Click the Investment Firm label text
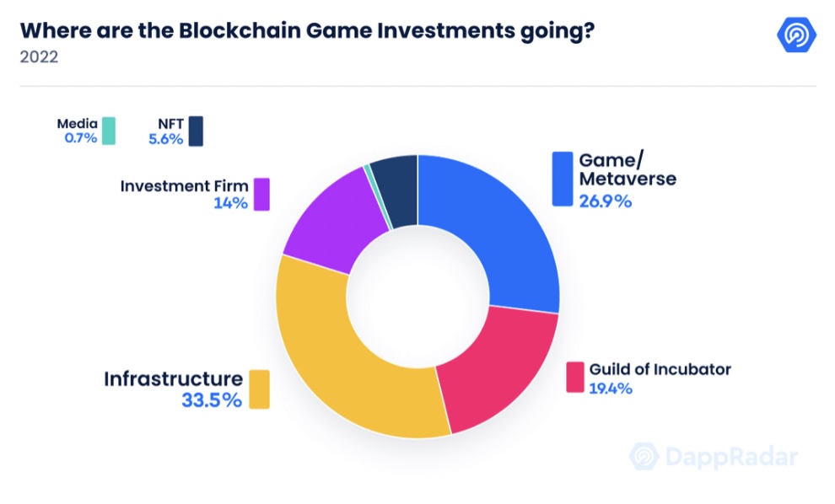Screen dimensions: 835x504 [184, 185]
